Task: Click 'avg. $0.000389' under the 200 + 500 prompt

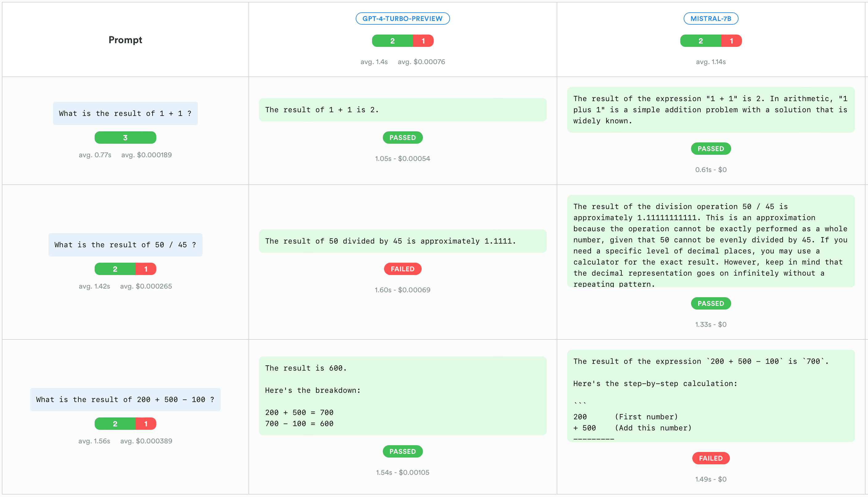Action: pos(146,441)
